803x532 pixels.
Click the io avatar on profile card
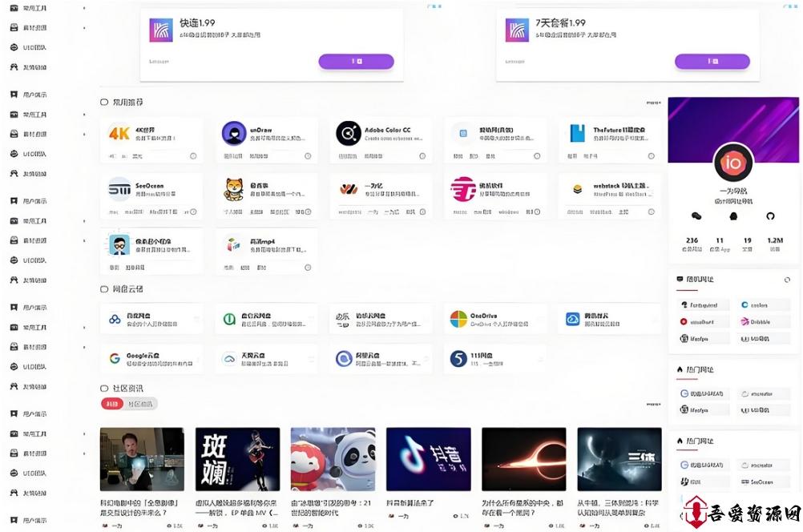coord(733,163)
